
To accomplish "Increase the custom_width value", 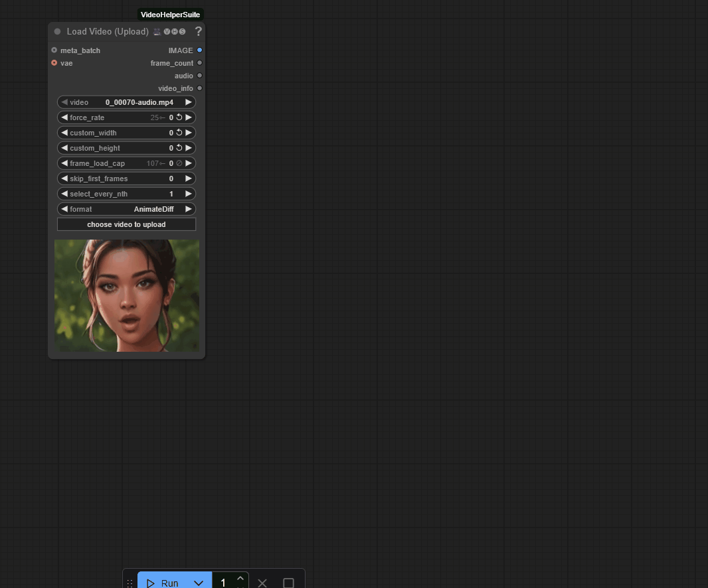I will (x=188, y=133).
